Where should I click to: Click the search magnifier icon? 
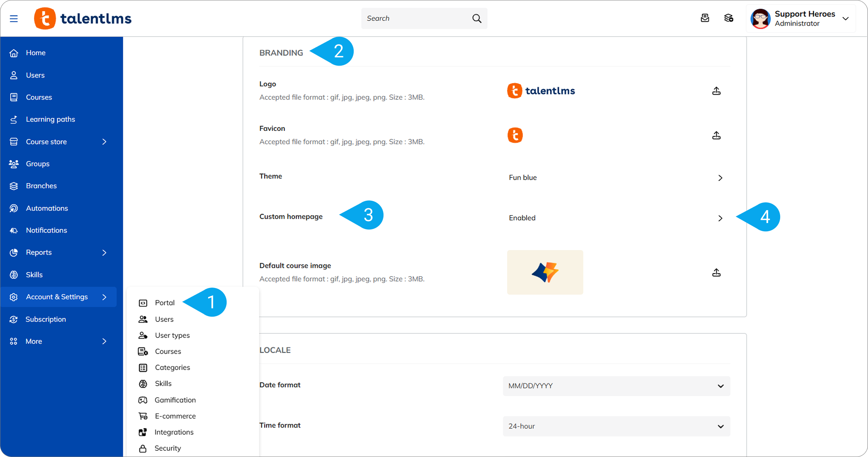(x=477, y=18)
